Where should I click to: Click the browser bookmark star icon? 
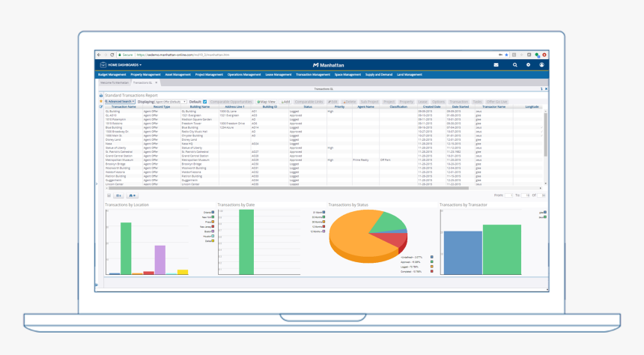[506, 55]
